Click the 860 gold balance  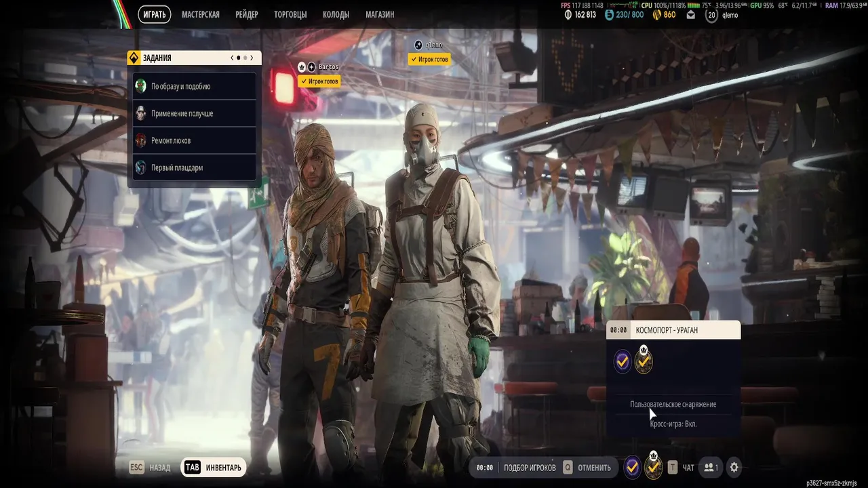[669, 15]
